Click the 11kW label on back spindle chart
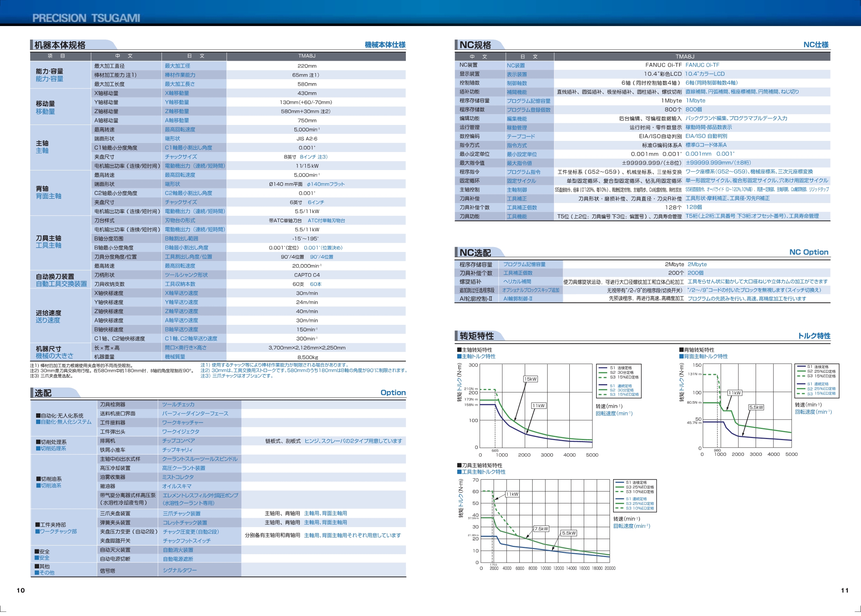 coord(734,393)
